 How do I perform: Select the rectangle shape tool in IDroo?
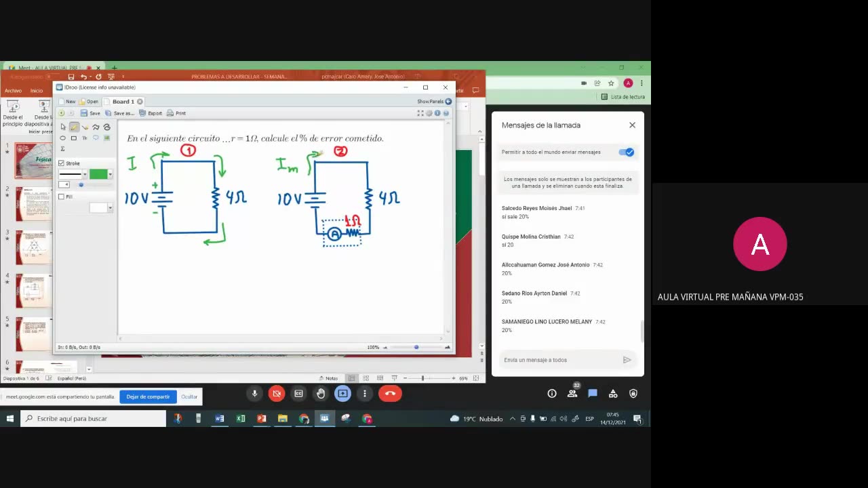74,138
